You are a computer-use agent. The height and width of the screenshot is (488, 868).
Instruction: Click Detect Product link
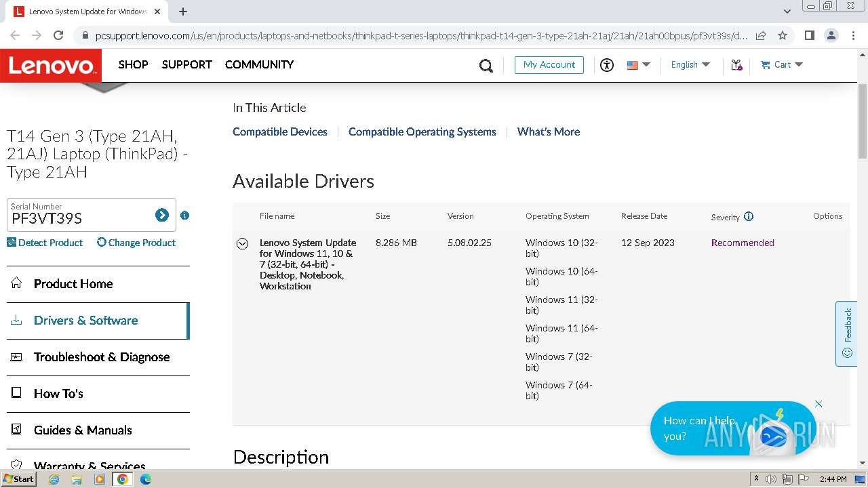[45, 243]
